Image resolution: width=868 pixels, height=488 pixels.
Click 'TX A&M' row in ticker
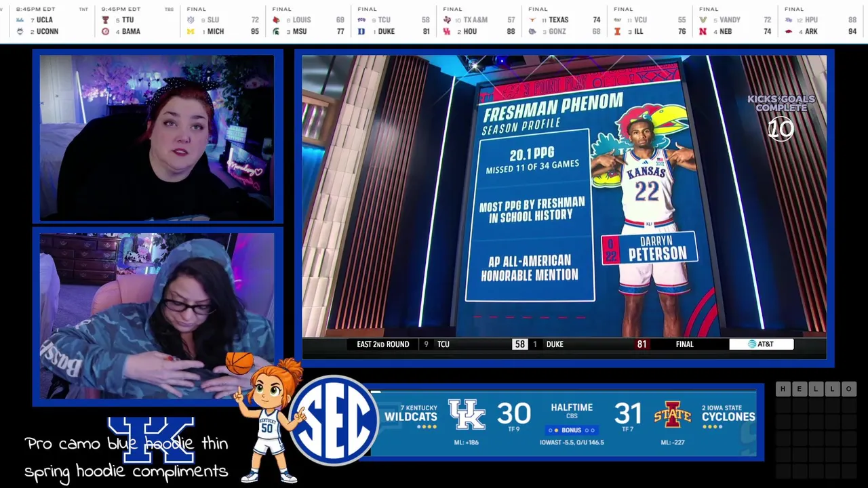tap(479, 20)
